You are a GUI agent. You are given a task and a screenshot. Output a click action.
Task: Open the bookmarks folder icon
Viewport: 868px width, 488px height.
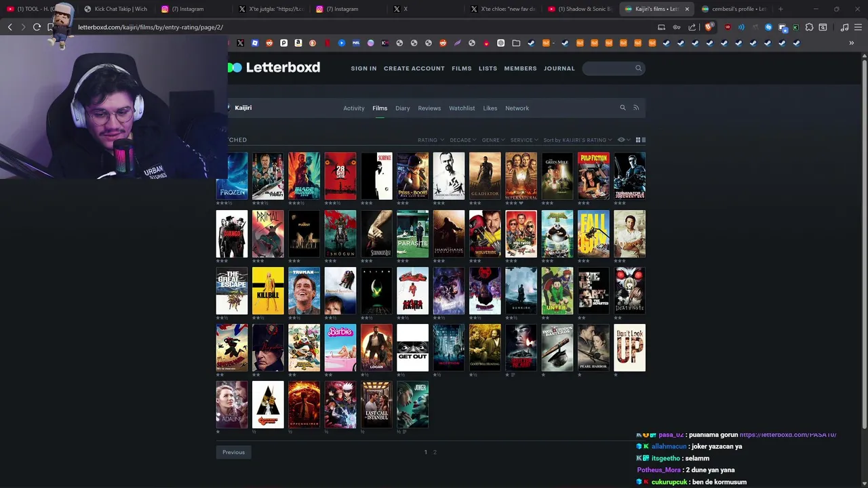click(x=516, y=43)
